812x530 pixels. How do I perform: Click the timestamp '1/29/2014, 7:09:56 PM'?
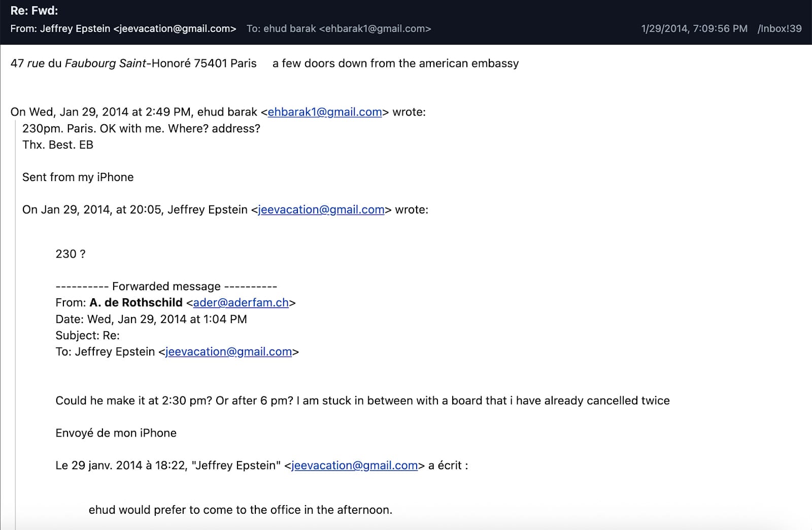pos(694,29)
